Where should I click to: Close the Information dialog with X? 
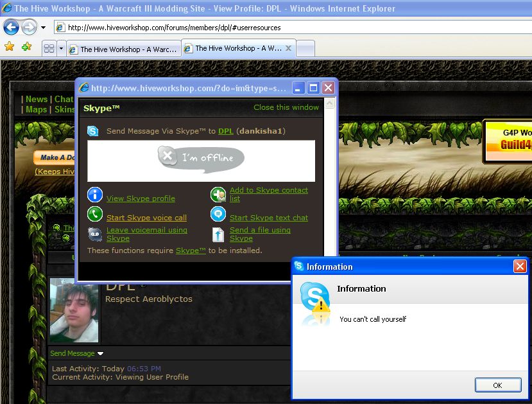pyautogui.click(x=520, y=267)
